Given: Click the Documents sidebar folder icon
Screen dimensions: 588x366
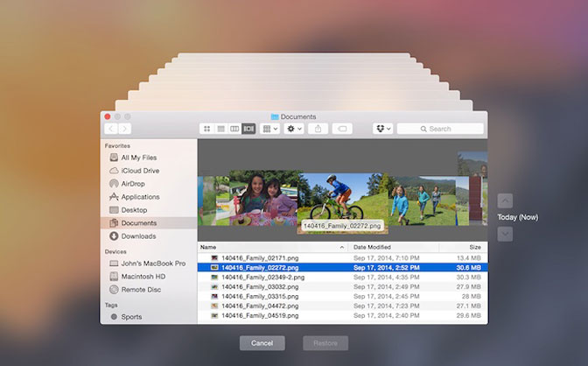Looking at the screenshot, I should 114,223.
